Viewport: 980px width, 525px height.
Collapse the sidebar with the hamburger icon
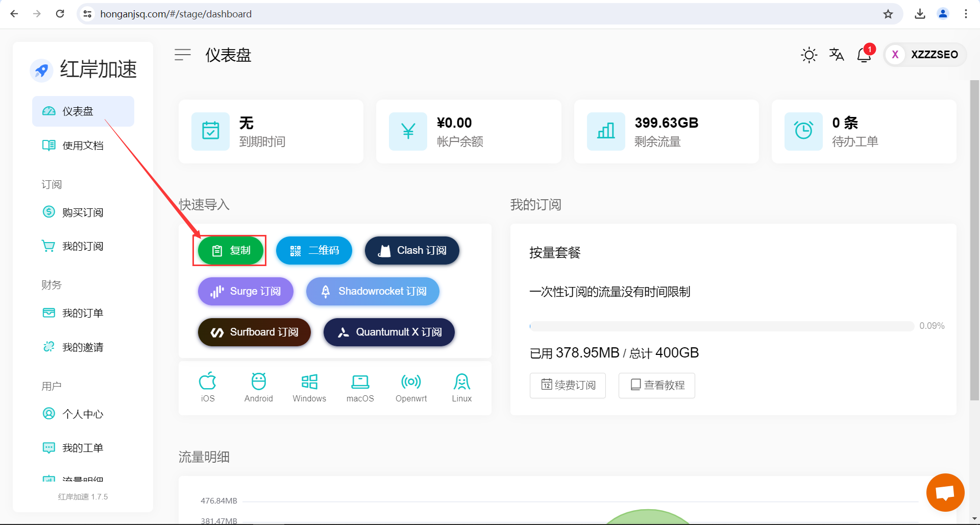point(183,54)
